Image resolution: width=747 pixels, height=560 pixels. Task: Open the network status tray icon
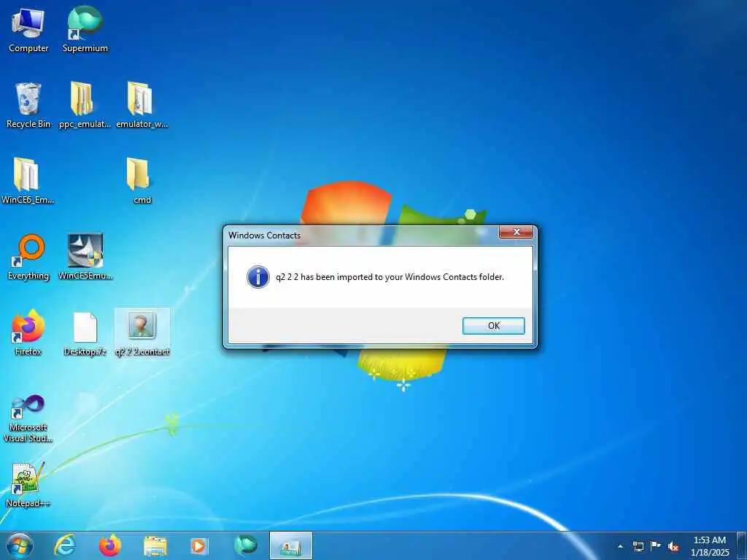tap(638, 546)
